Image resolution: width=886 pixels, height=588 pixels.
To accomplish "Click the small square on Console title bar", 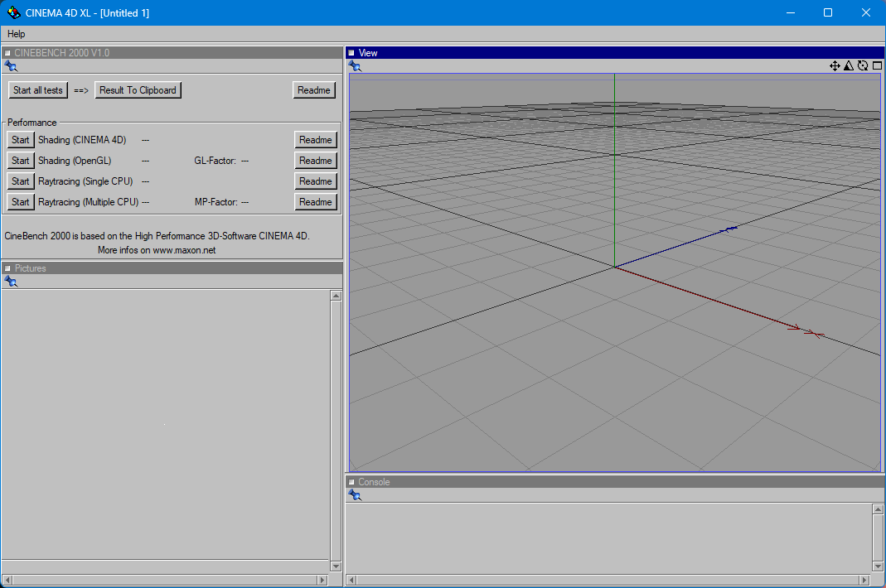I will click(351, 482).
